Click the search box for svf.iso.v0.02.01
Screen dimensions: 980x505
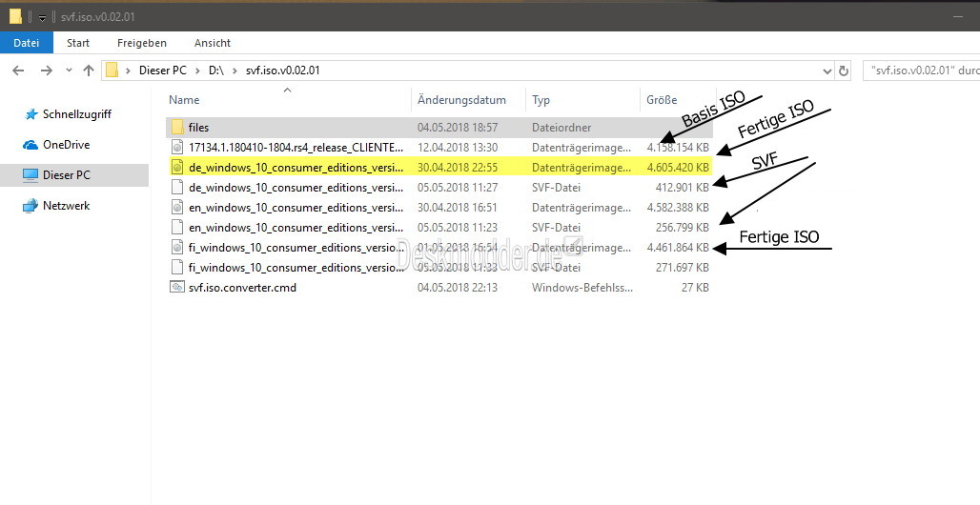pyautogui.click(x=921, y=71)
